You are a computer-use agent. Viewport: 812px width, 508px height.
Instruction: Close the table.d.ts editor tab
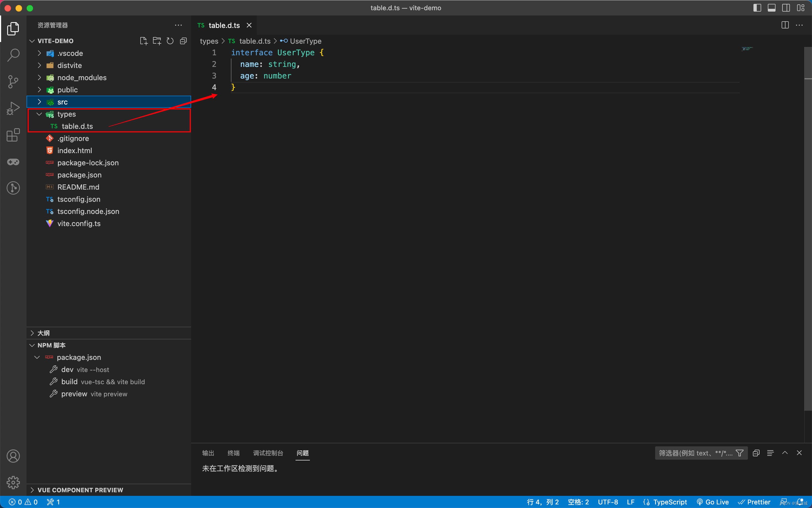pos(249,25)
